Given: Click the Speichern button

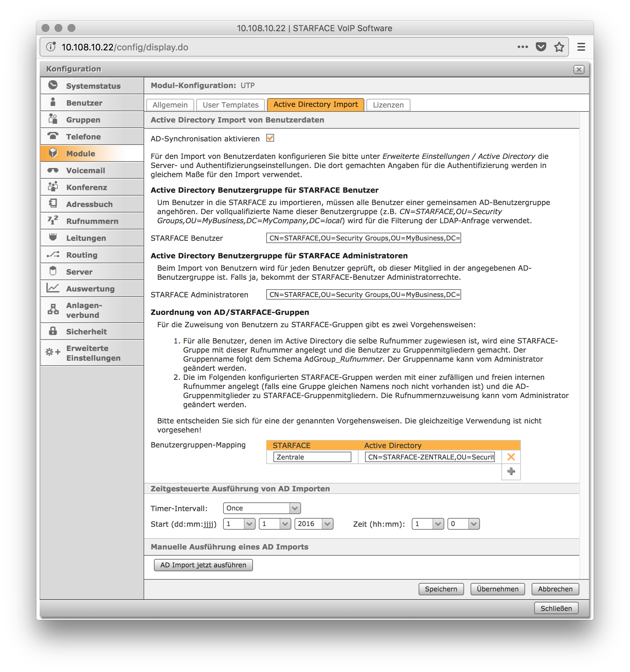Looking at the screenshot, I should (441, 589).
